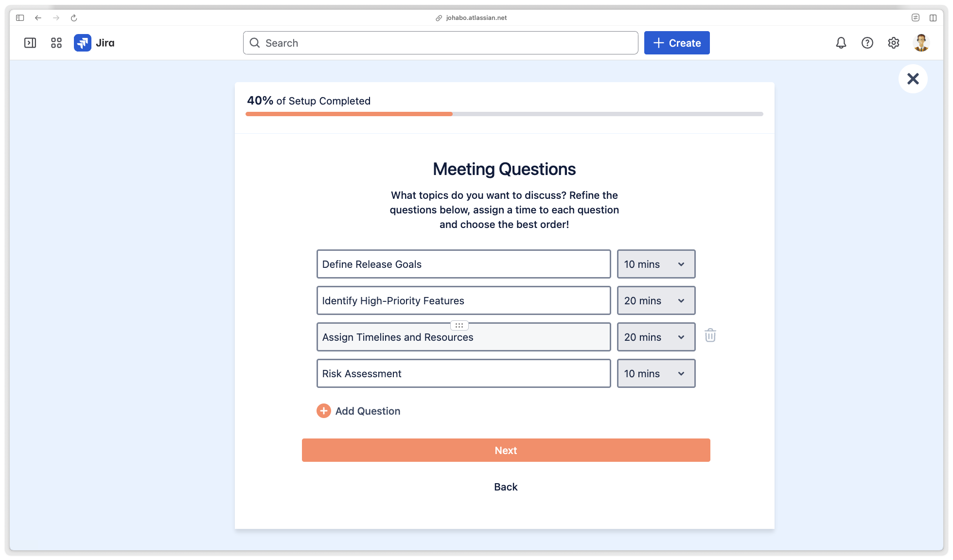The width and height of the screenshot is (953, 560).
Task: Open duration dropdown for Assign Timelines and Resources
Action: click(x=655, y=337)
